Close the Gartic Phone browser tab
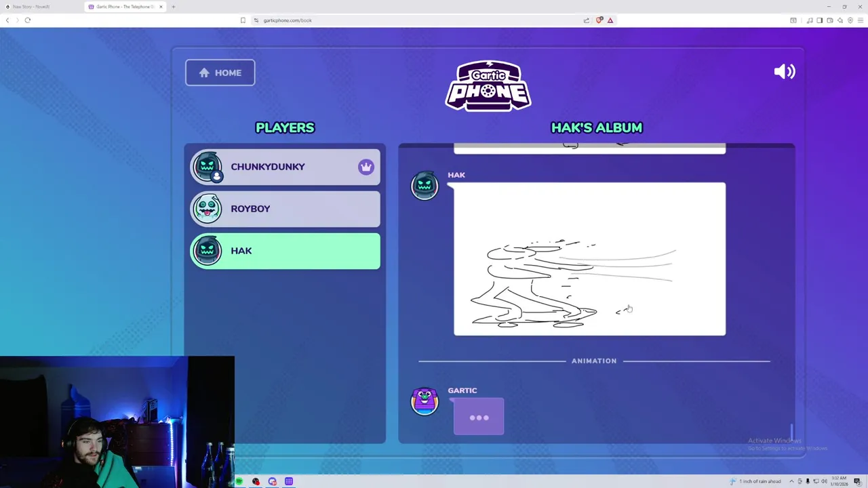Screen dimensions: 868x488 click(x=161, y=7)
